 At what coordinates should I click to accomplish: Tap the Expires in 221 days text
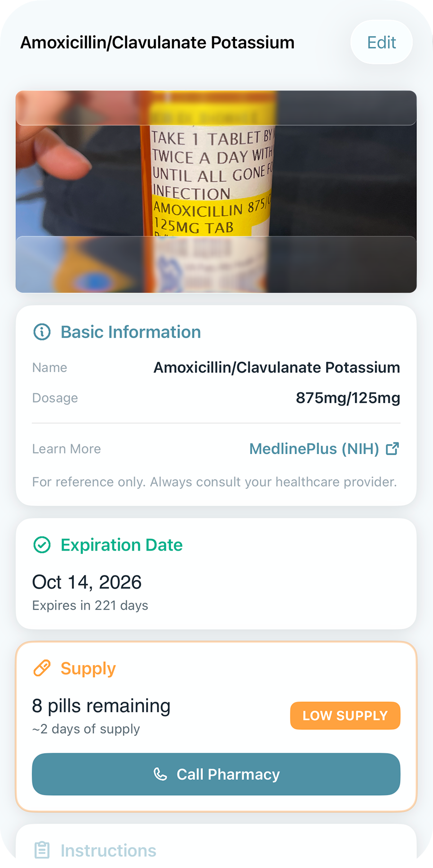tap(90, 605)
